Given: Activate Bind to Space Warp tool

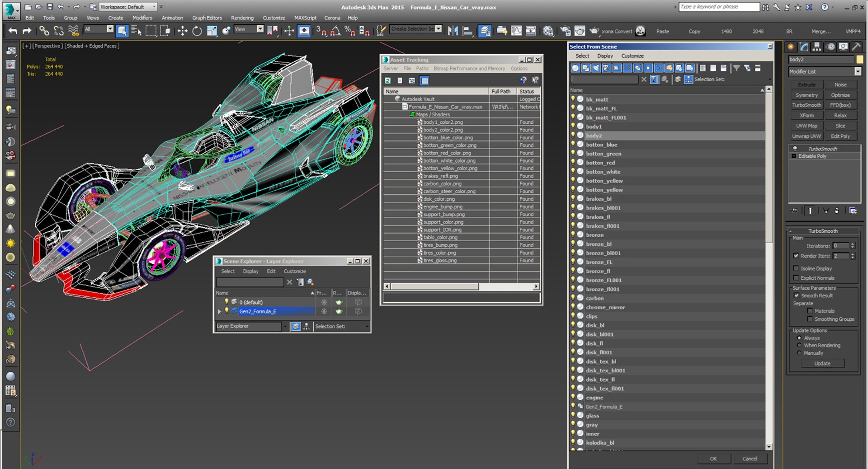Looking at the screenshot, I should click(x=73, y=31).
